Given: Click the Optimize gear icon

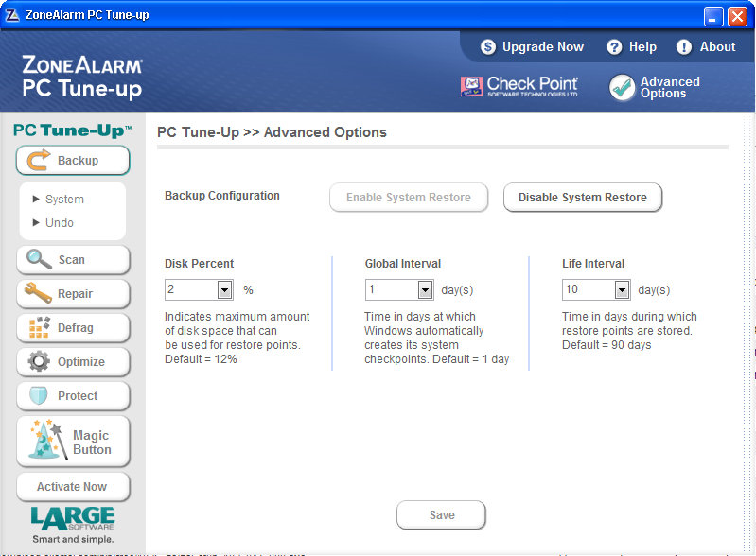Looking at the screenshot, I should [x=39, y=361].
